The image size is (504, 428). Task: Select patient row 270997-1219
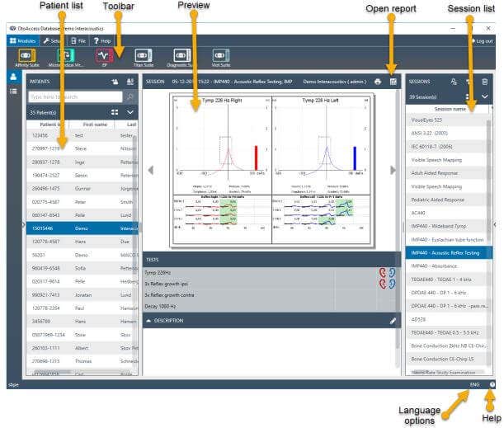[x=82, y=148]
